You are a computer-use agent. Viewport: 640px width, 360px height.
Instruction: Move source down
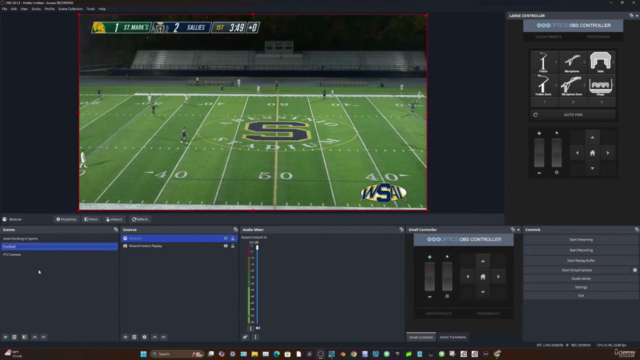click(x=163, y=337)
